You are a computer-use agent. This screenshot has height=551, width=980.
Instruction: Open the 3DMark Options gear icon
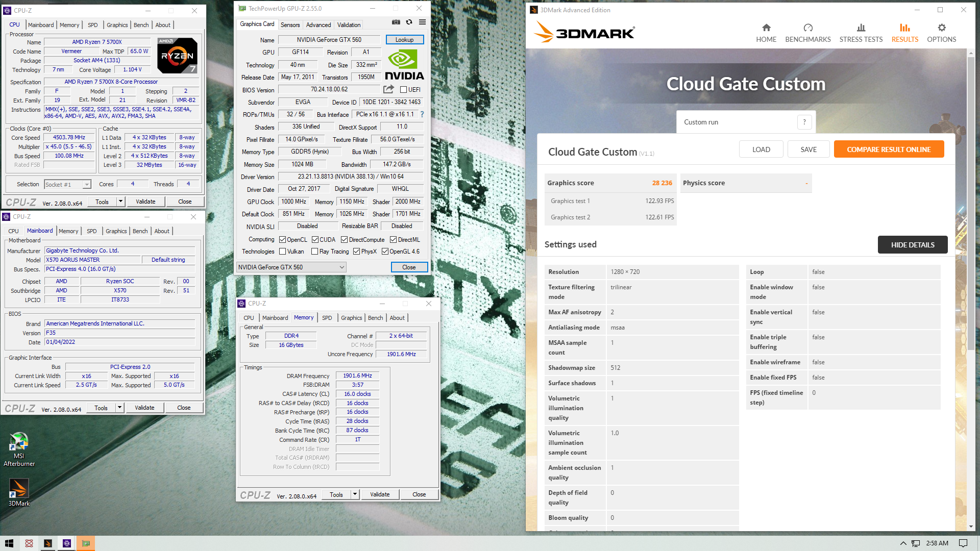(942, 28)
